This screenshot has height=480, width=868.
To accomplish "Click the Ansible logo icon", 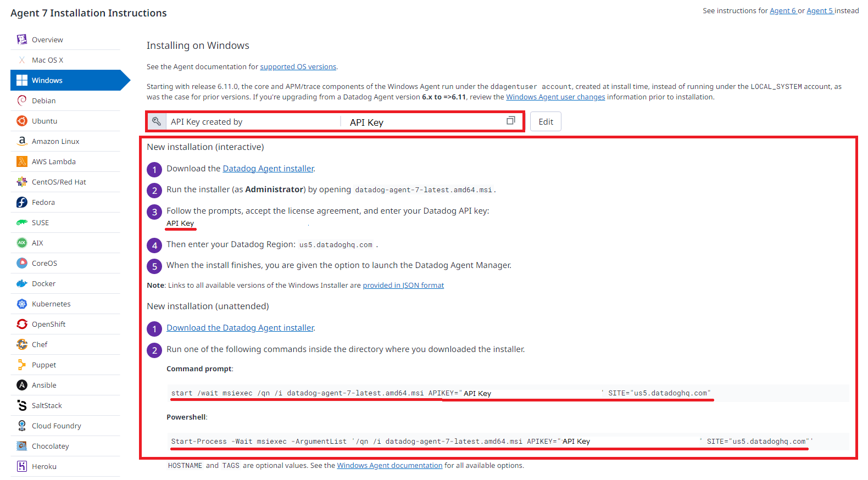I will 22,385.
